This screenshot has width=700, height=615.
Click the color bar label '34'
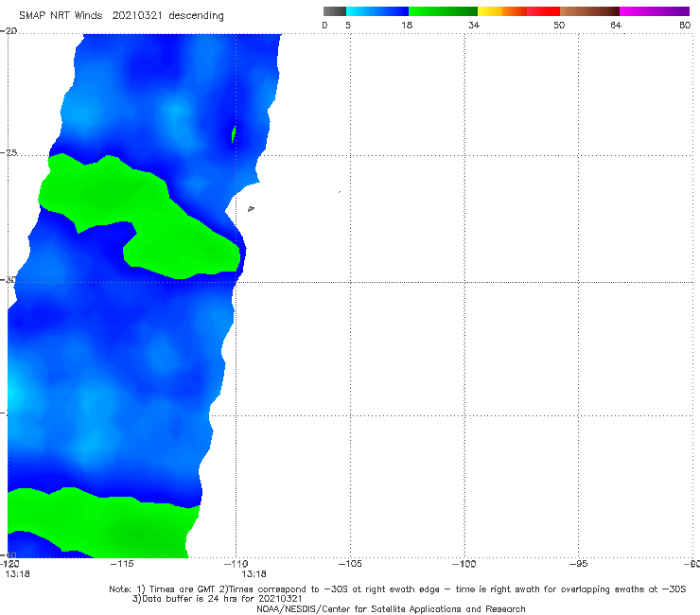[474, 25]
